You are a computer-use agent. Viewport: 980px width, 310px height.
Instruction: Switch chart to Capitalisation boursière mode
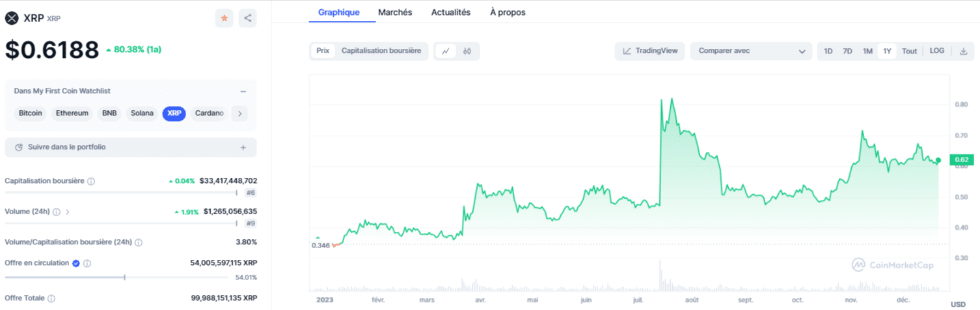click(x=381, y=51)
